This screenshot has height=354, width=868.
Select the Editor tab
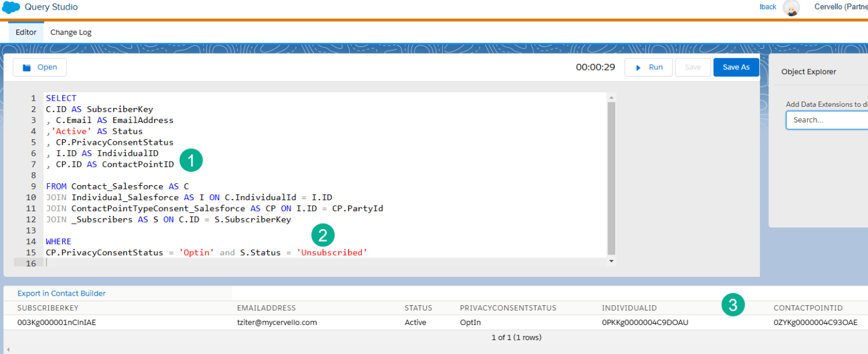coord(26,32)
